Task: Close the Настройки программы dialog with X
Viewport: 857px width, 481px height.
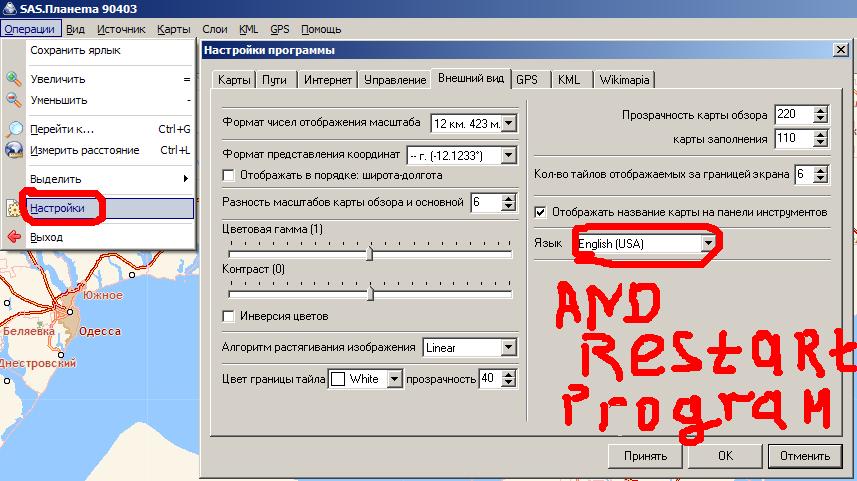Action: 840,50
